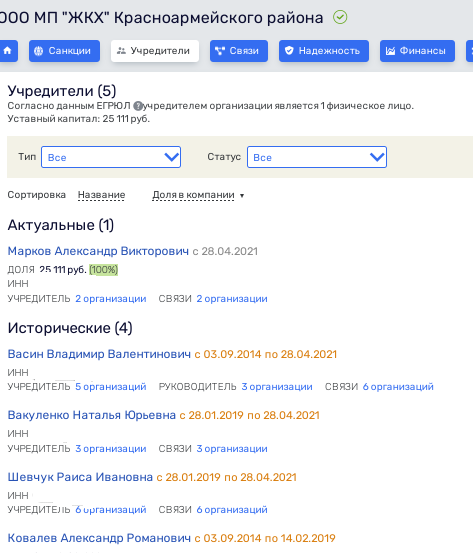
Task: Open Шевчук's СВЯЗИ 6 организаций link
Action: coord(232,510)
